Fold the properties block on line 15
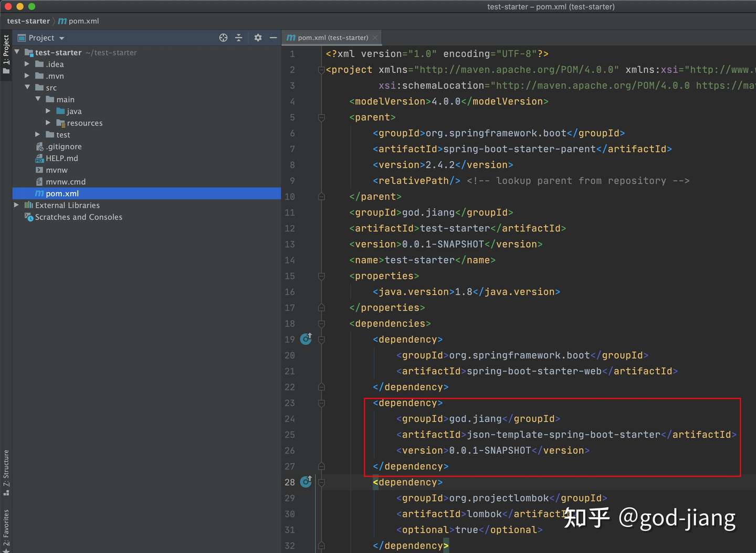Image resolution: width=756 pixels, height=553 pixels. [321, 276]
